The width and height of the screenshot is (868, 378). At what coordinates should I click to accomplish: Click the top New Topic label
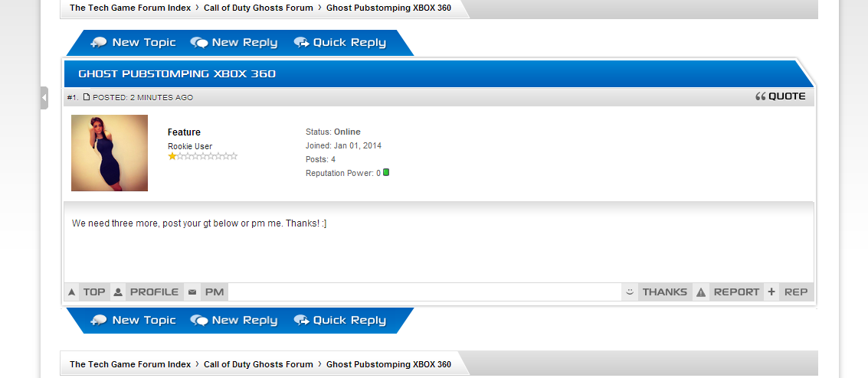tap(144, 43)
